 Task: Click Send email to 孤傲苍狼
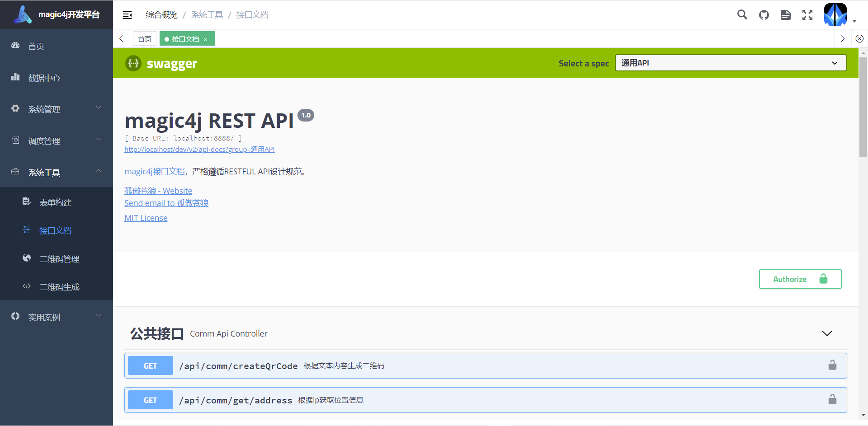coord(166,203)
